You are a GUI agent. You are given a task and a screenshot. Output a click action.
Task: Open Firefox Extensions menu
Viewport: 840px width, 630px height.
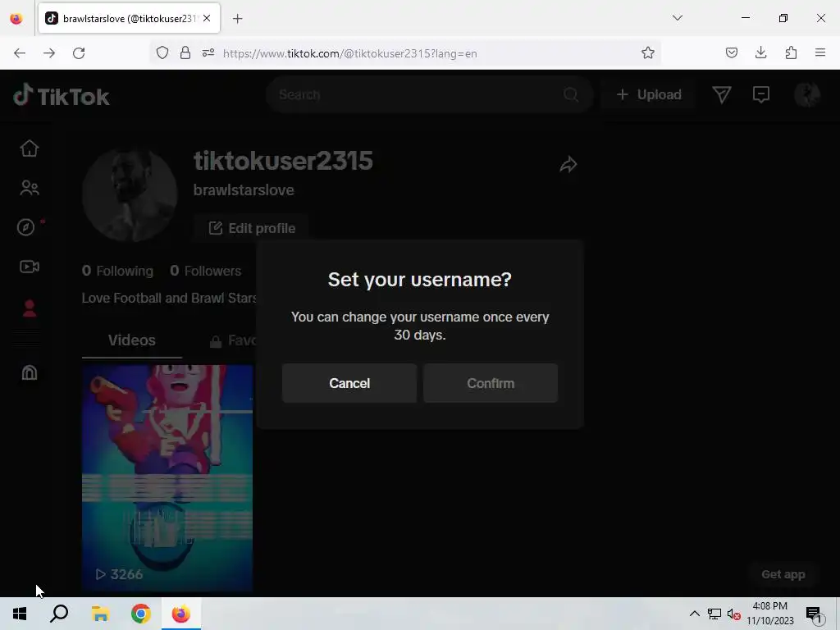click(x=791, y=52)
